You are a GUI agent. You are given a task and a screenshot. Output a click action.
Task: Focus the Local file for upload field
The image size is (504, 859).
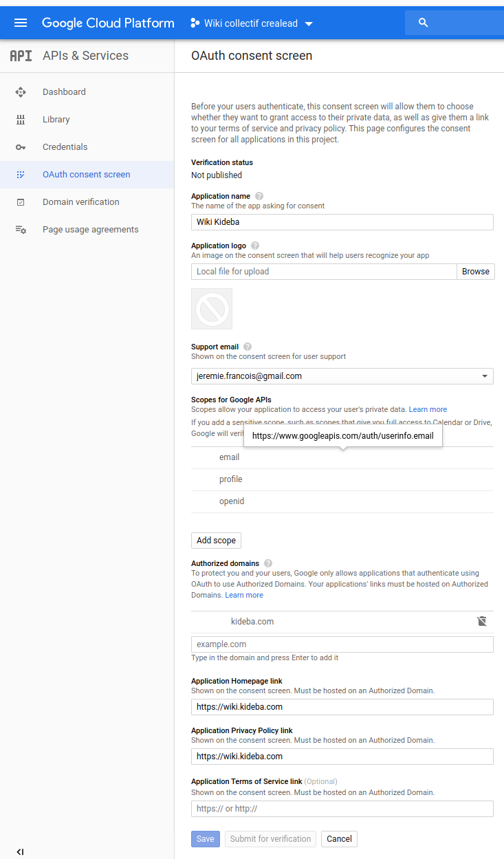tap(324, 272)
